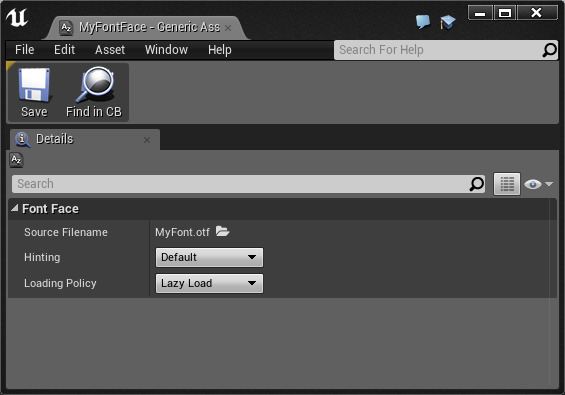Minimize the editor window
Viewport: 565px width, 395px height.
[480, 13]
